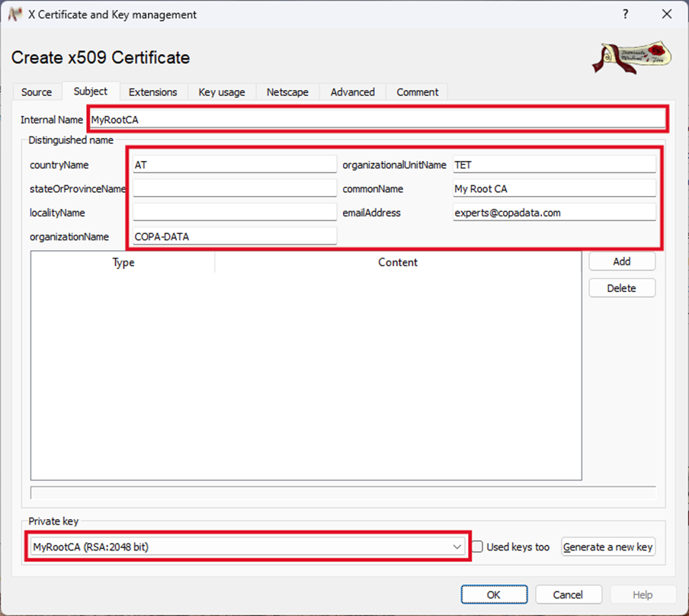Focus the stateOrProvinceName text field

[x=234, y=188]
